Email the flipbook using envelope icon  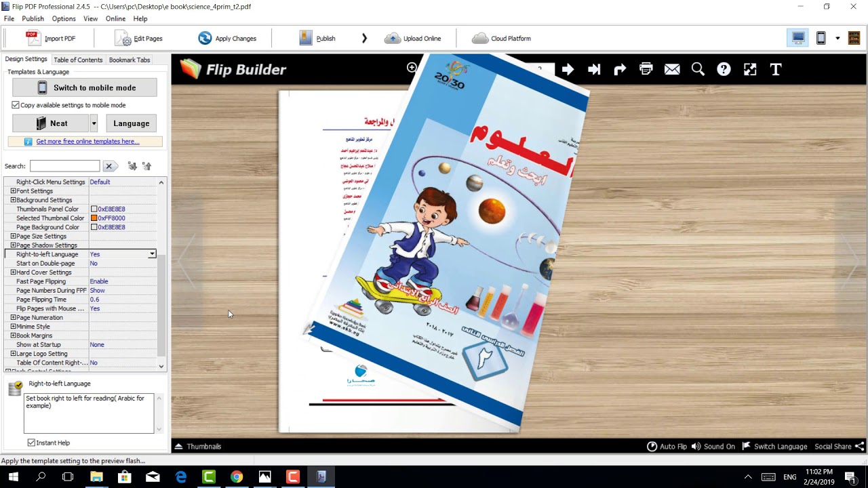(x=672, y=69)
